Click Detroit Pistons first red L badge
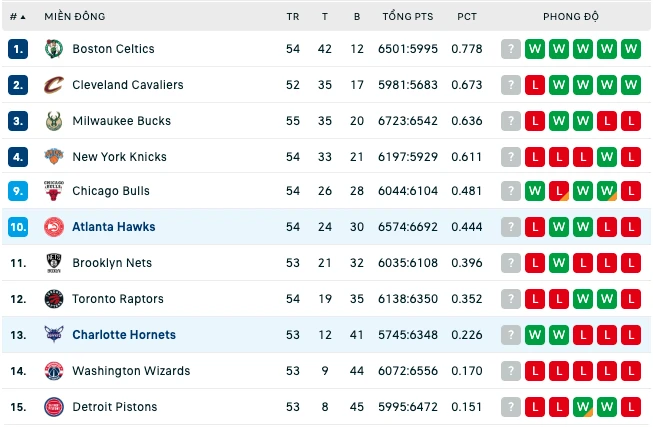This screenshot has height=427, width=653. coord(535,407)
